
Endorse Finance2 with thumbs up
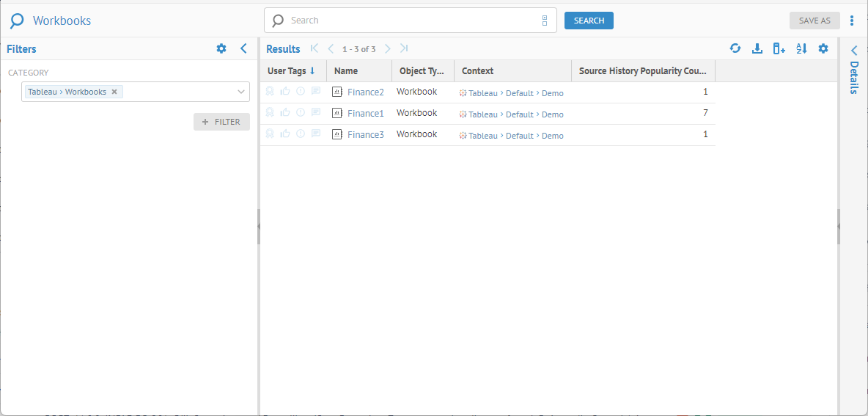click(x=285, y=92)
